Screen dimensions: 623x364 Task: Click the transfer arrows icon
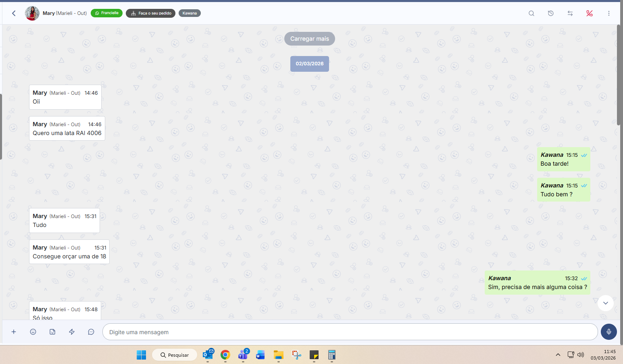(570, 13)
